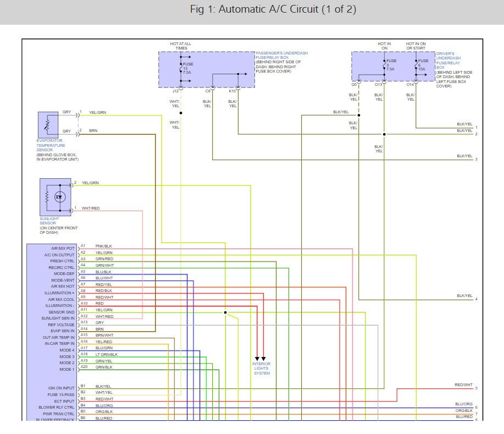Image resolution: width=504 pixels, height=434 pixels.
Task: Select the 'MODE-VENT' pin label
Action: click(63, 280)
